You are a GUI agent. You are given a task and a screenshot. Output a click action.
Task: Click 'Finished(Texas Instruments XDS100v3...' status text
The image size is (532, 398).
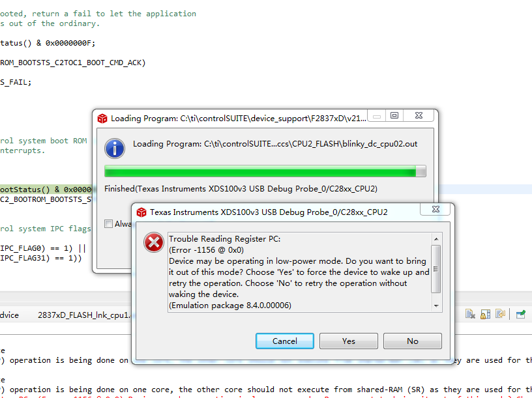pyautogui.click(x=241, y=189)
